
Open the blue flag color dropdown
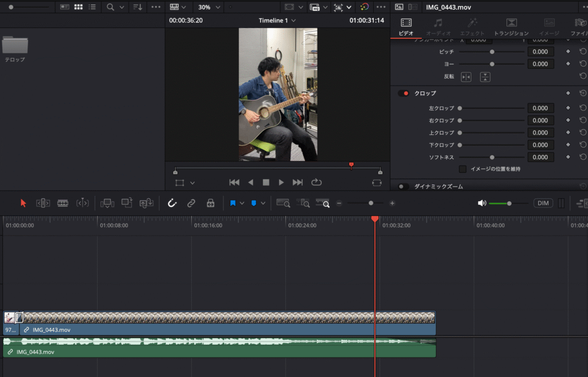tap(242, 203)
